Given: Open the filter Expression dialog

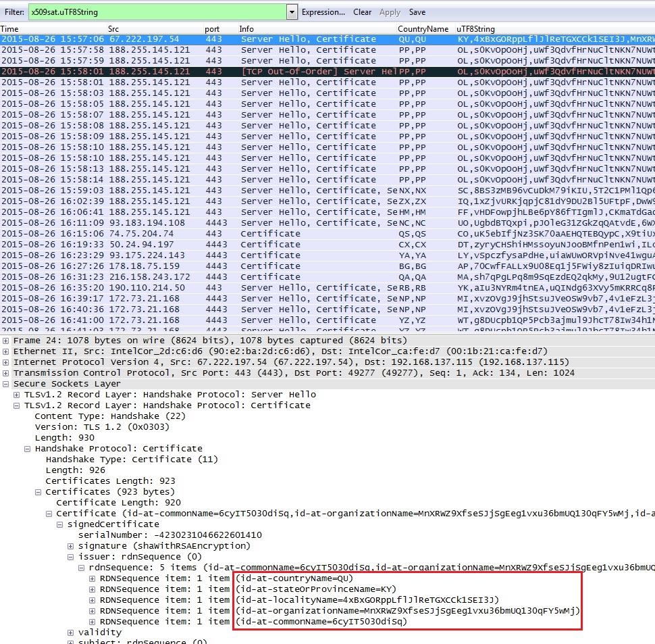Looking at the screenshot, I should click(x=323, y=12).
